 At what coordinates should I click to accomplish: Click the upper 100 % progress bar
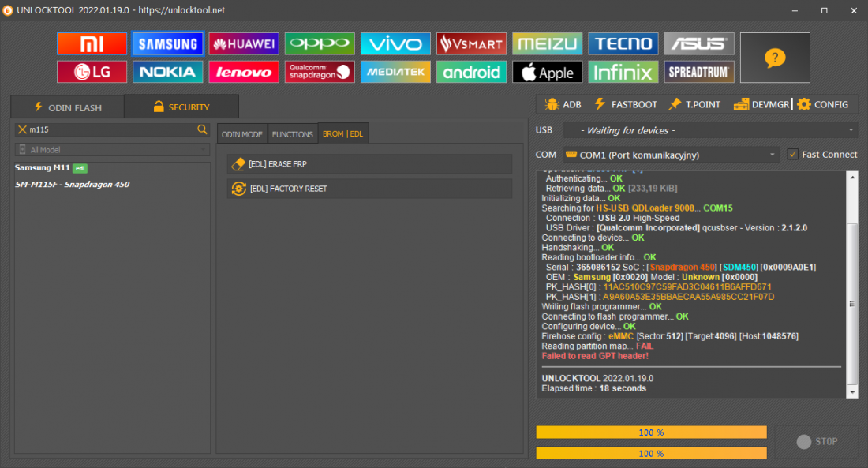tap(652, 432)
